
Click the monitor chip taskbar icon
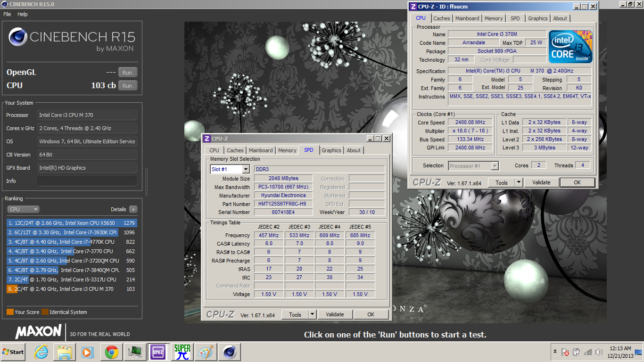(x=135, y=352)
